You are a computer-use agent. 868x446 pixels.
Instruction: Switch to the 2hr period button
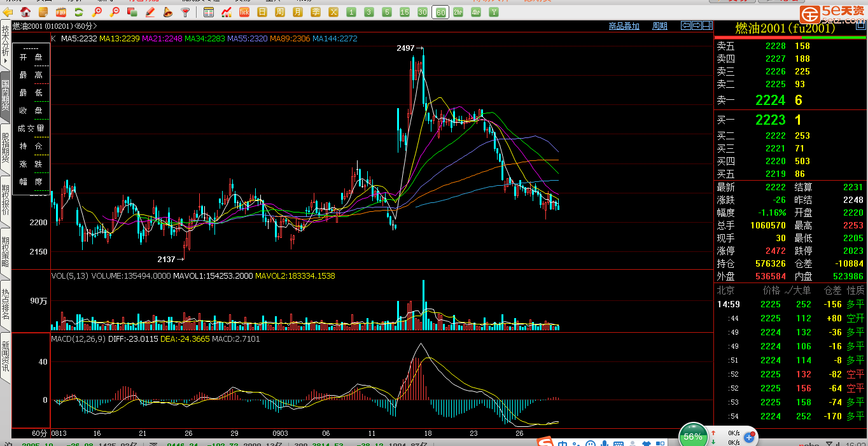coord(458,12)
